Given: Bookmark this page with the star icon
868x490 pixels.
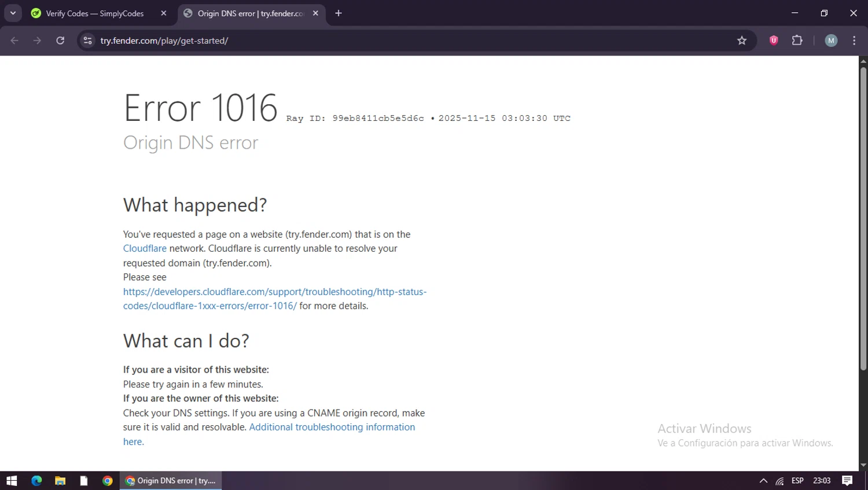Looking at the screenshot, I should tap(742, 40).
